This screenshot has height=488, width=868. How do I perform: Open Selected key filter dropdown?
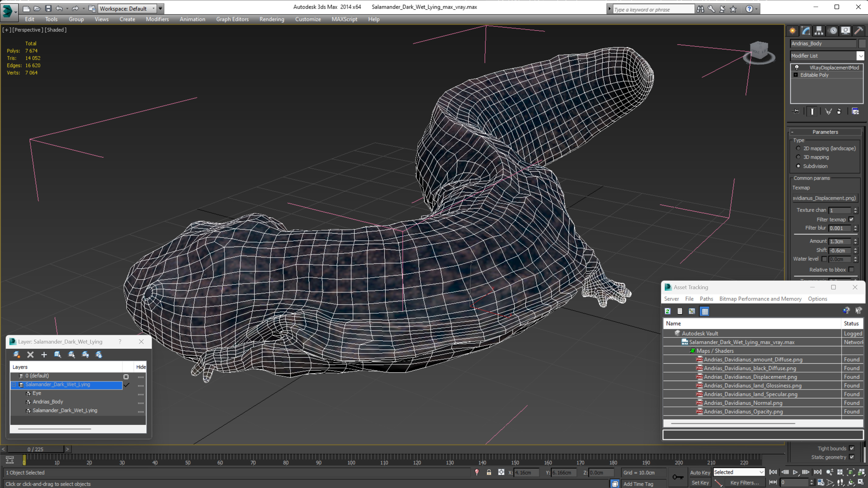tap(739, 472)
